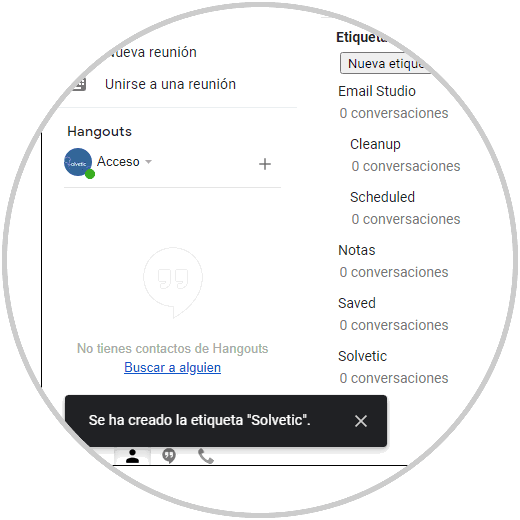Click the Hangouts section heading
520x520 pixels.
point(99,131)
